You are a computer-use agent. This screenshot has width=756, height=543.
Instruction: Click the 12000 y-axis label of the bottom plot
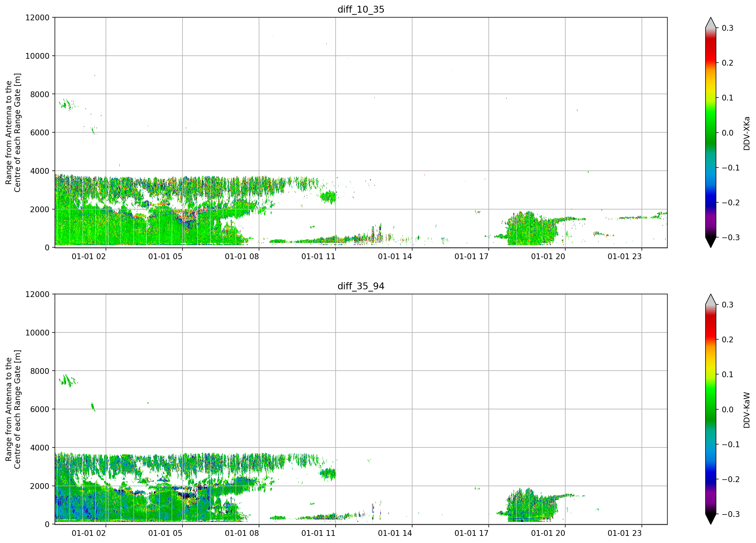coord(37,294)
